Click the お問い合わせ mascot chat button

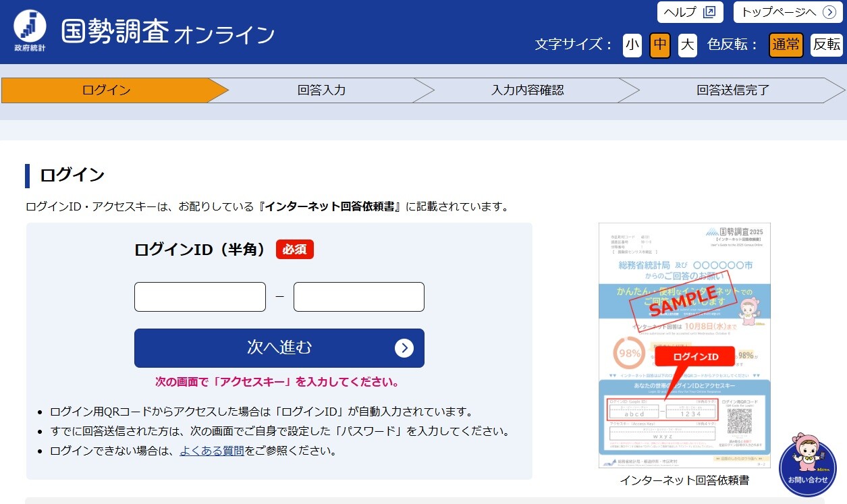[808, 465]
